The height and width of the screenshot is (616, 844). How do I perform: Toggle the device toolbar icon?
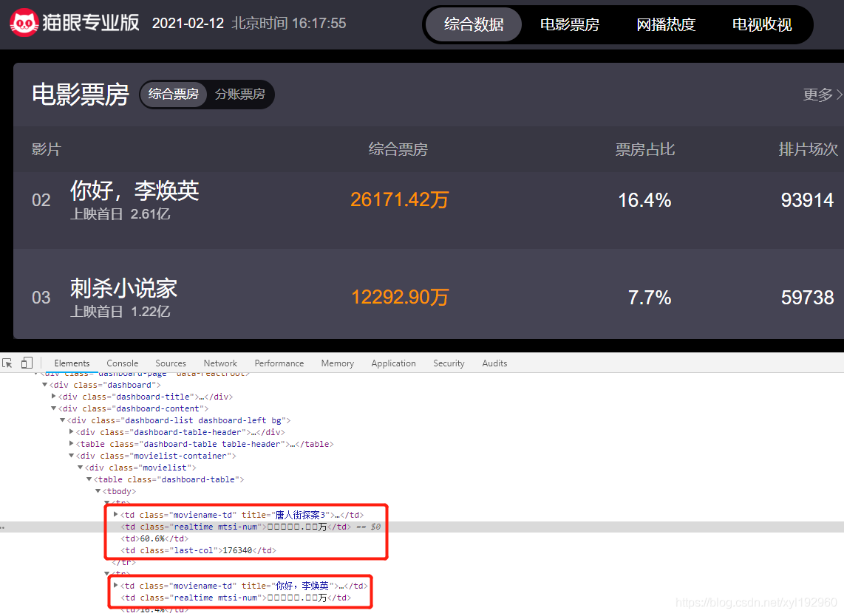[x=27, y=363]
